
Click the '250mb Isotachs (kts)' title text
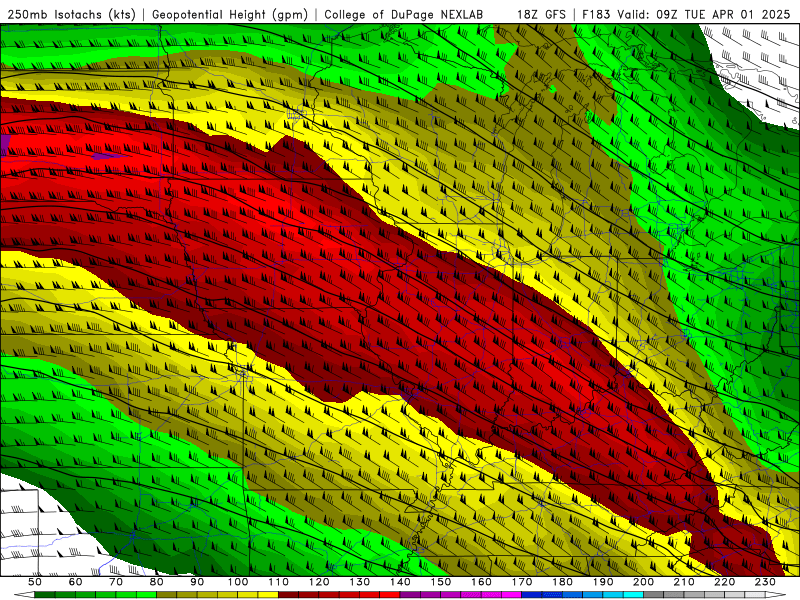(x=71, y=14)
